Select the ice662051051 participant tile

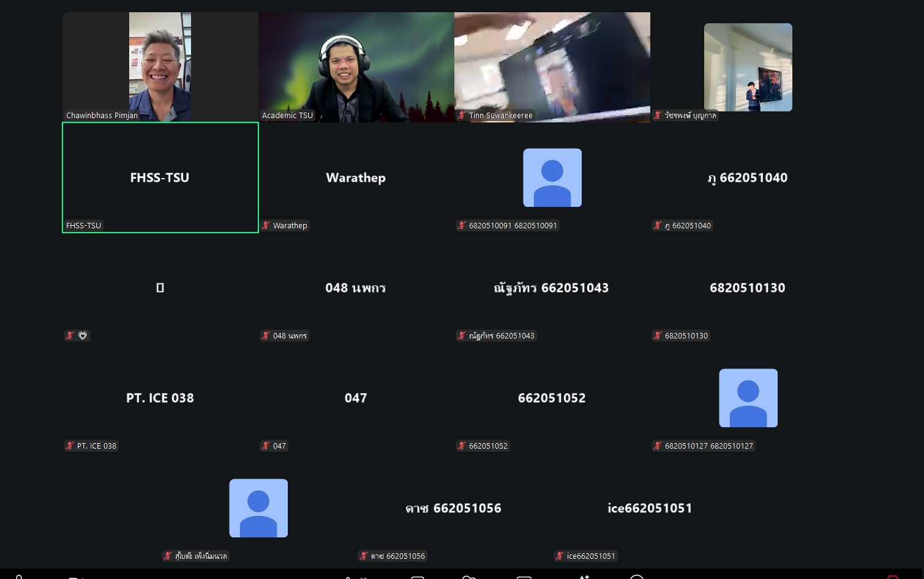(x=650, y=508)
